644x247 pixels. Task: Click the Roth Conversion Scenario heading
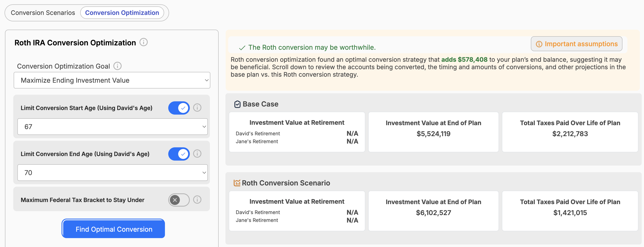pos(286,183)
